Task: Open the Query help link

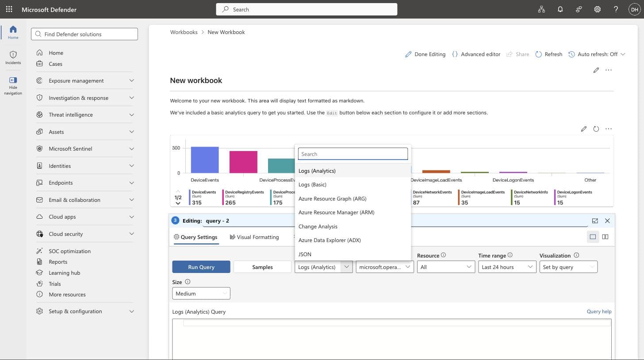Action: (599, 311)
